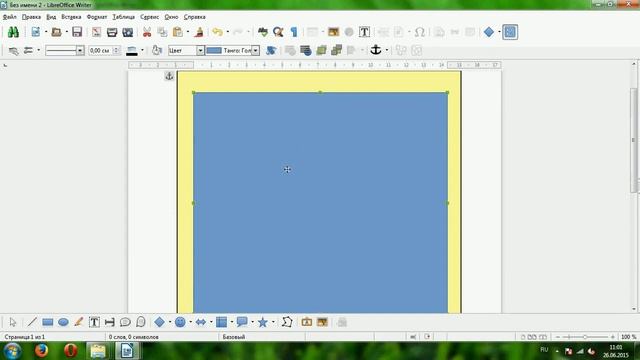Open the Вид menu
The image size is (640, 360).
click(x=51, y=17)
